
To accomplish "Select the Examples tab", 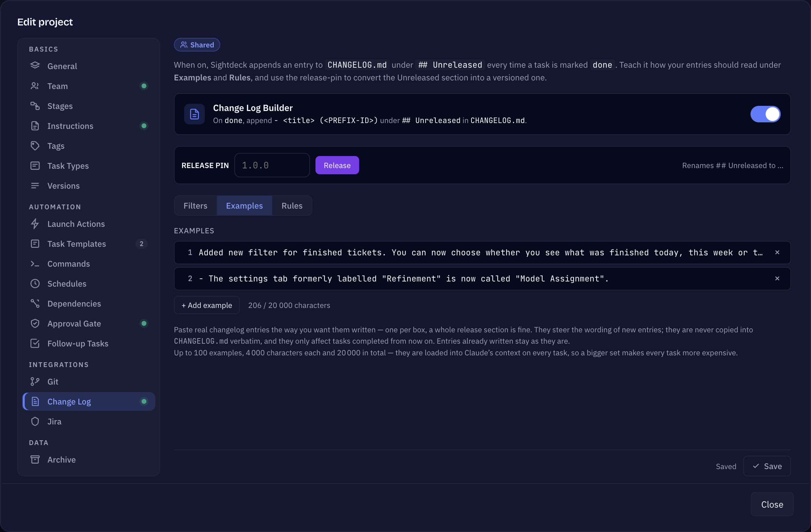I will (x=244, y=206).
